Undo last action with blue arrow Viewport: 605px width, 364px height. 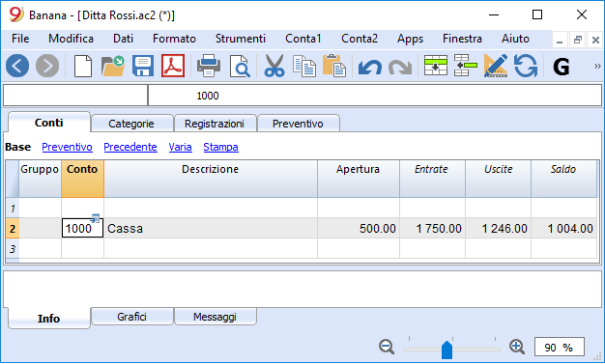pos(369,67)
